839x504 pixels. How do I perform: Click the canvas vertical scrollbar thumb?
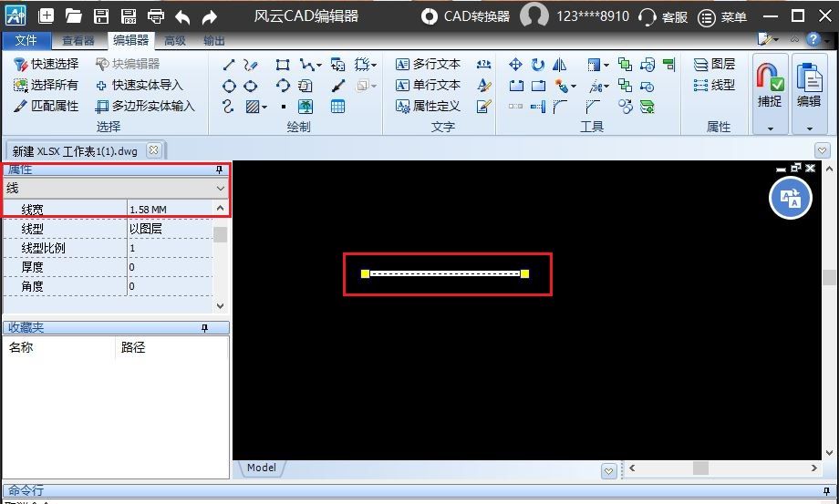point(830,277)
